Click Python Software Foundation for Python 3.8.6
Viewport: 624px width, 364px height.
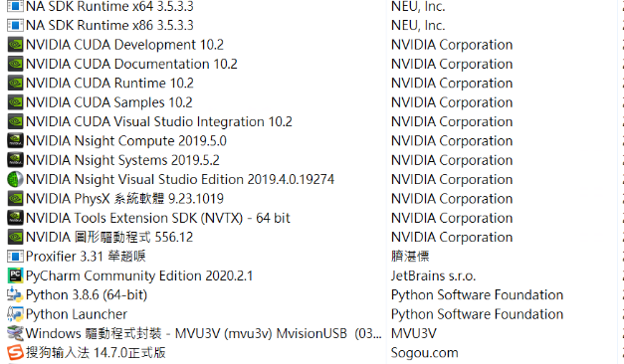coord(477,294)
